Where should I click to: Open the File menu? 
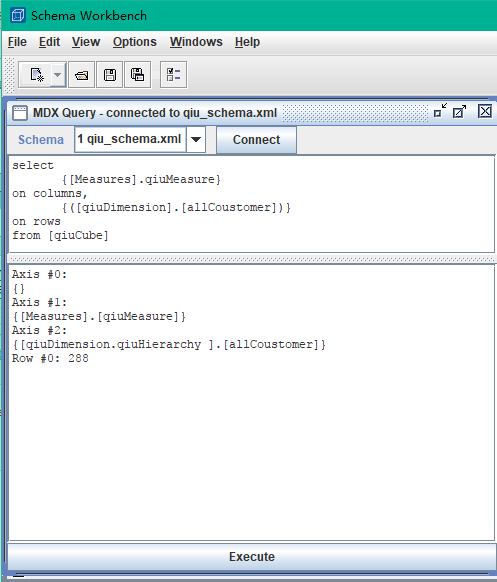pos(17,42)
